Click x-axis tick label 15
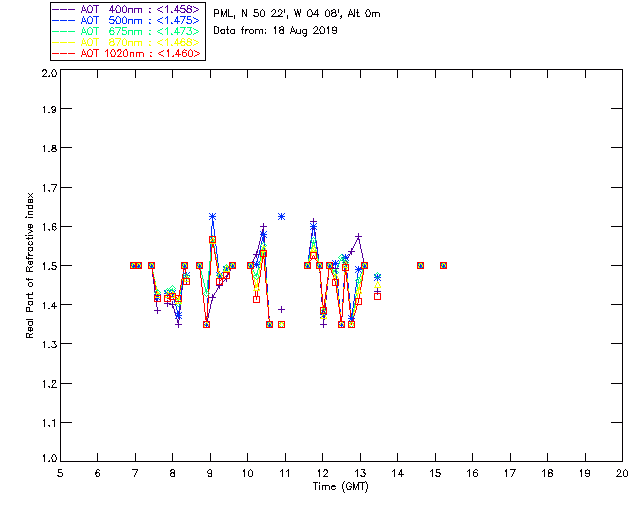 435,473
